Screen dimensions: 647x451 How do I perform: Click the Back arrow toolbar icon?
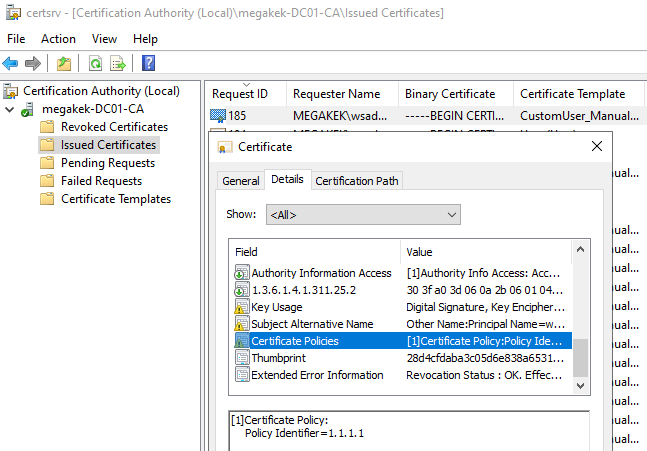(x=11, y=64)
